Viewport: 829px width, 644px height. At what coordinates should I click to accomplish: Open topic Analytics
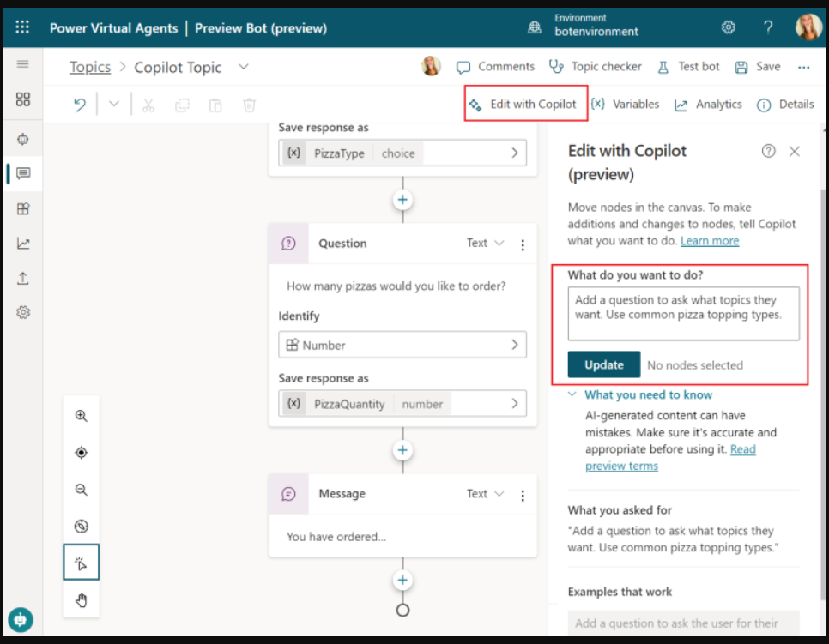pos(709,104)
